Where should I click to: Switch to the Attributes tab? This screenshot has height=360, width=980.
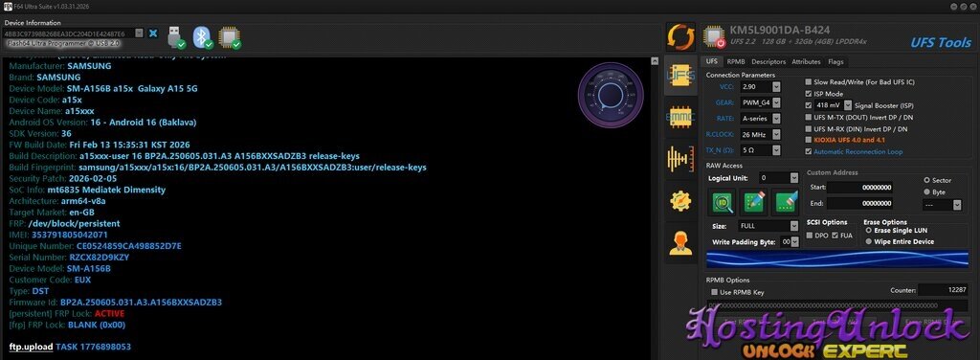[806, 62]
